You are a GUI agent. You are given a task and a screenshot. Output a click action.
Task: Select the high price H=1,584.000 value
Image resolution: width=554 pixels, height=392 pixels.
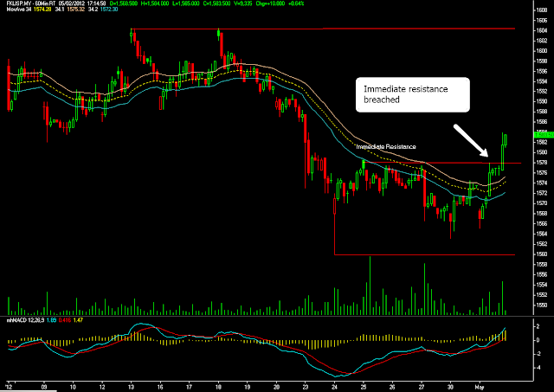click(155, 3)
